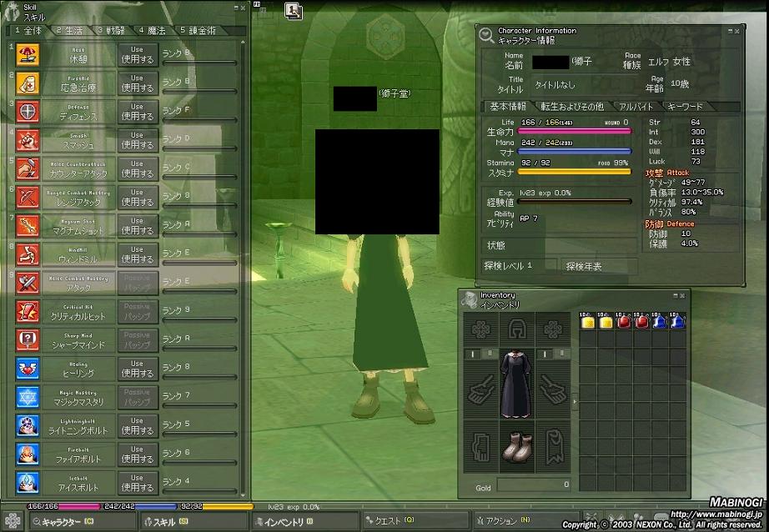Switch to the 転生およびその他 tab

[x=572, y=107]
